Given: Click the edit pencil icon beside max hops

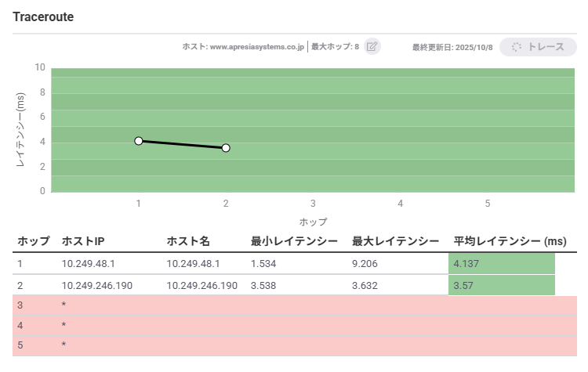Looking at the screenshot, I should pos(372,47).
